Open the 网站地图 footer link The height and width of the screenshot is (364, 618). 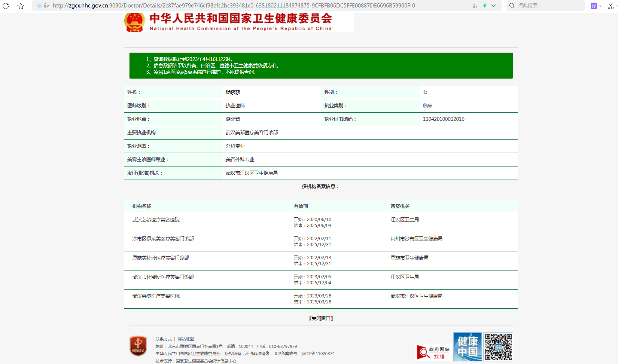[186, 339]
